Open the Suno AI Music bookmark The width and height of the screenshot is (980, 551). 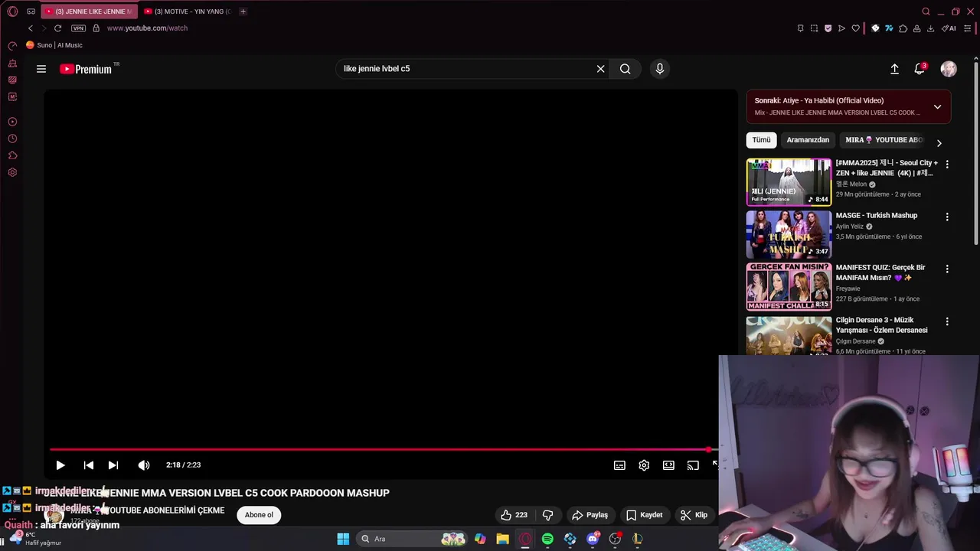[x=54, y=45]
